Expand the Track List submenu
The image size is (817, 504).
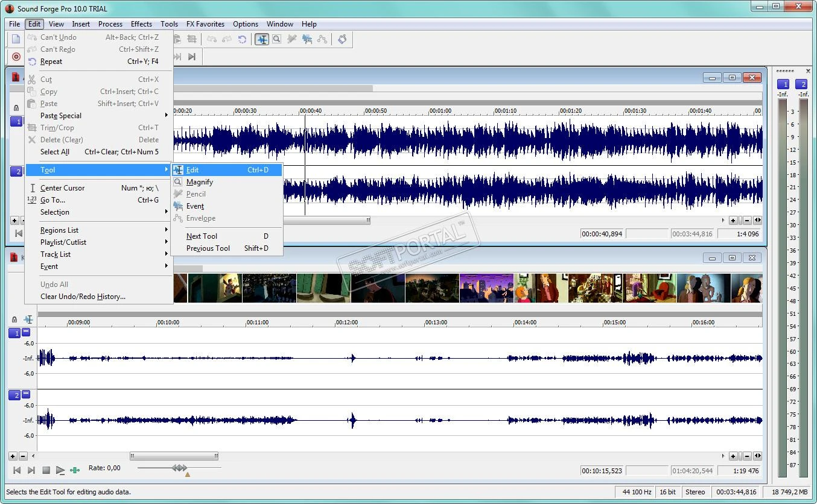pos(99,254)
